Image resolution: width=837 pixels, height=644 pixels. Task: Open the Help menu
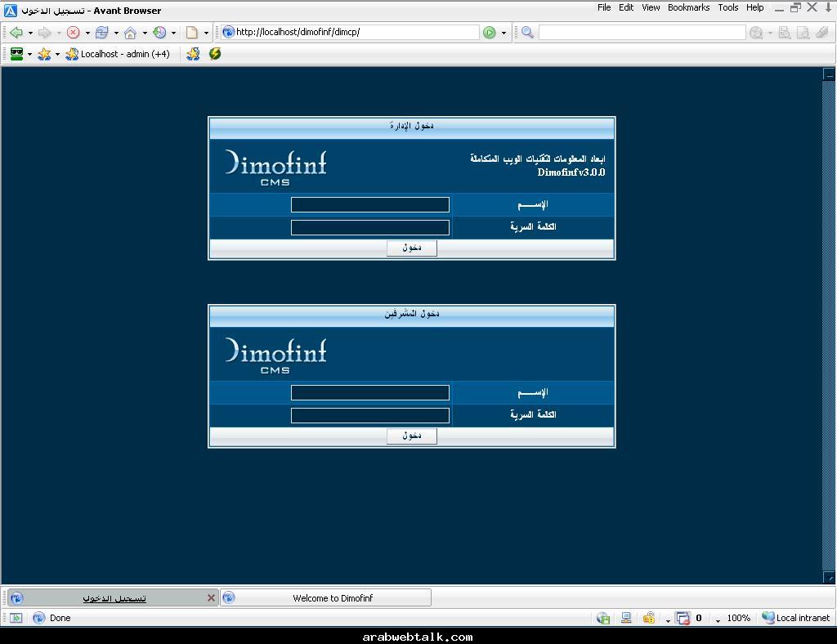tap(754, 7)
